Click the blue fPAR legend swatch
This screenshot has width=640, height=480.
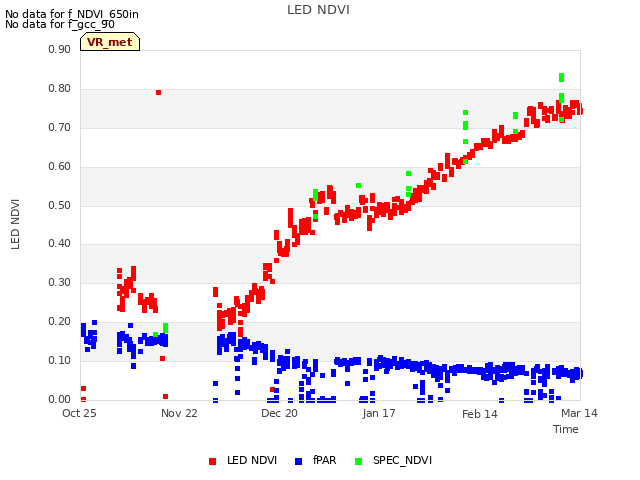tap(298, 461)
